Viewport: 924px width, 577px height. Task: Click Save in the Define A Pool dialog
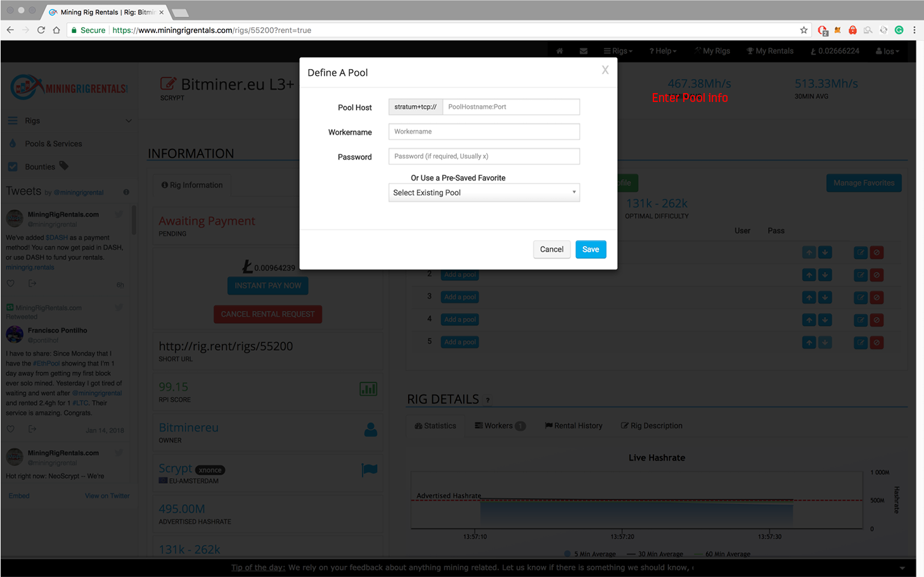591,250
